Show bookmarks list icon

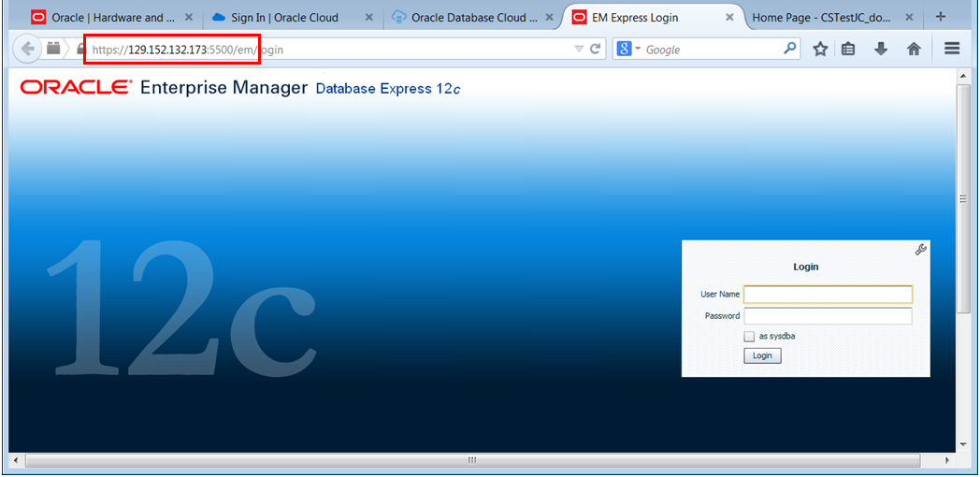coord(848,49)
